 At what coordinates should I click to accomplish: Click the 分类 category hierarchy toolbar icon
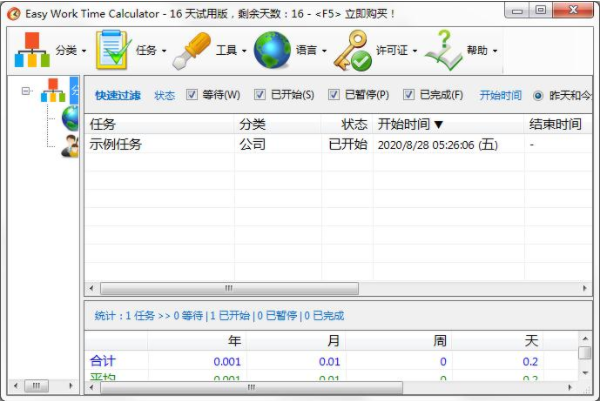(32, 50)
